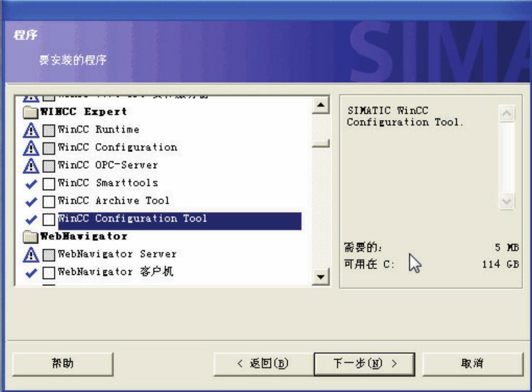Click the WINCC Expert folder icon
Screen dimensions: 532x392
tap(30, 112)
